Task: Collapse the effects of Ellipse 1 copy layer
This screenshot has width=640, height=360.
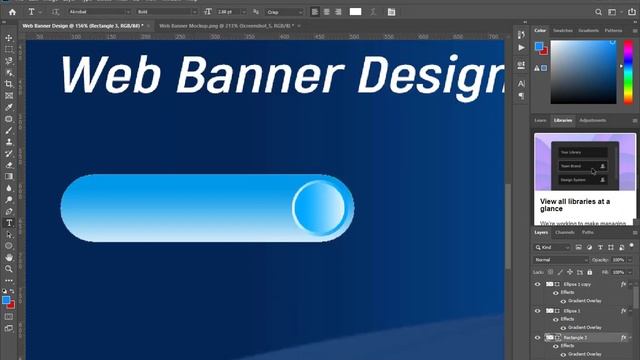Action: point(631,284)
